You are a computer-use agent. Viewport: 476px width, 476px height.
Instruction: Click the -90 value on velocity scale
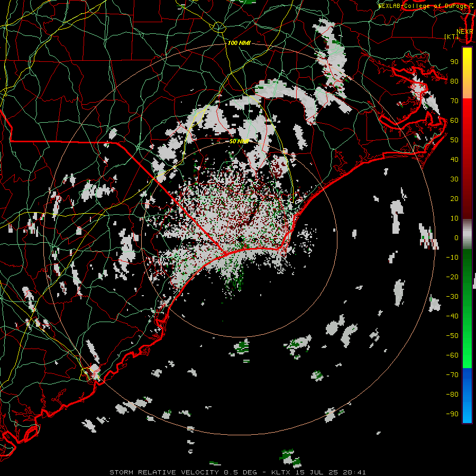452,414
